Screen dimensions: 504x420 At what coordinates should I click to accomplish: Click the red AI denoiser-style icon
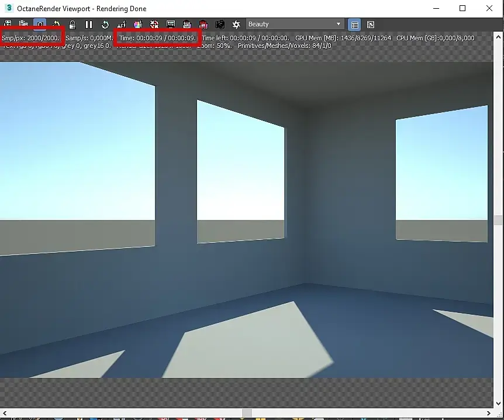(x=203, y=25)
